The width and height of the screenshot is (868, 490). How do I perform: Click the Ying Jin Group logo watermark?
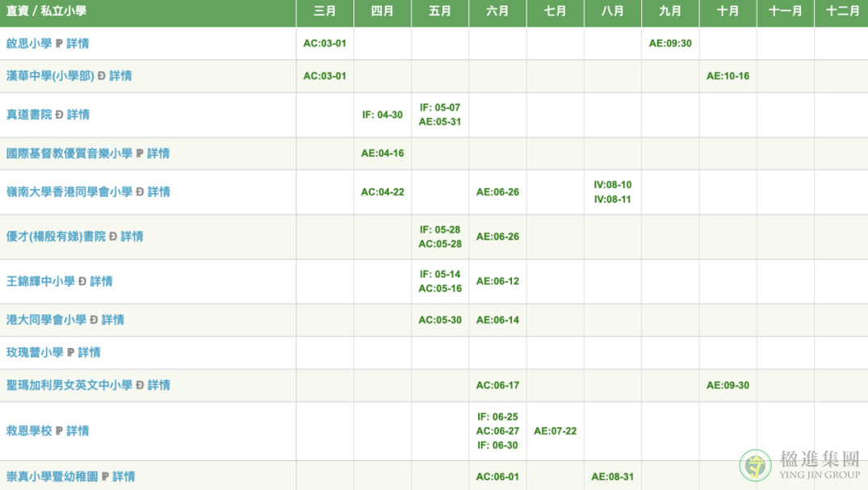coord(799,465)
